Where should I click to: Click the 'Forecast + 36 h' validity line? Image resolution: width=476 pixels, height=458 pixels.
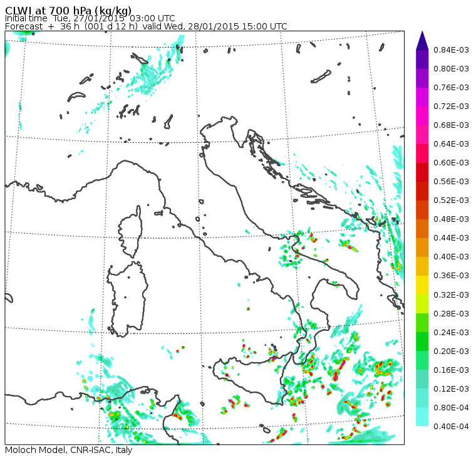[146, 26]
